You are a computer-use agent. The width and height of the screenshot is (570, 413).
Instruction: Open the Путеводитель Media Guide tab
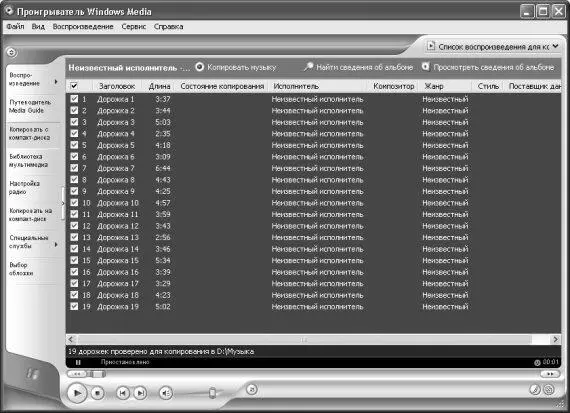point(31,106)
